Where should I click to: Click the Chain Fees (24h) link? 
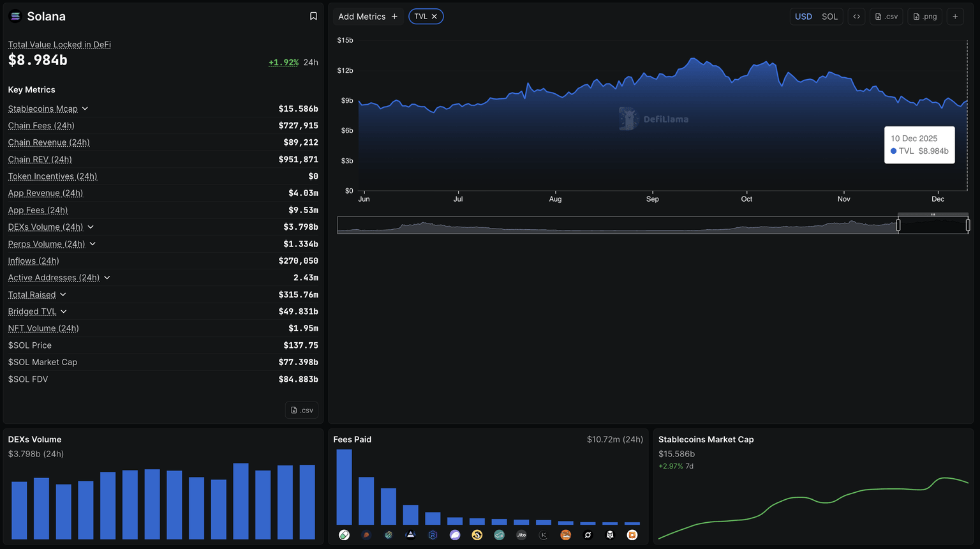point(41,126)
